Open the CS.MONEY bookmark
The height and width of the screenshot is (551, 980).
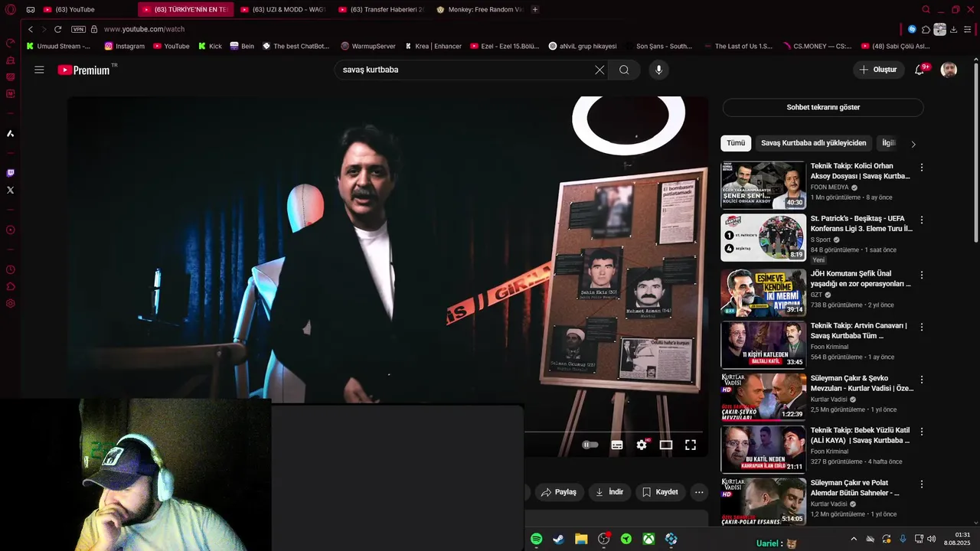pyautogui.click(x=818, y=46)
